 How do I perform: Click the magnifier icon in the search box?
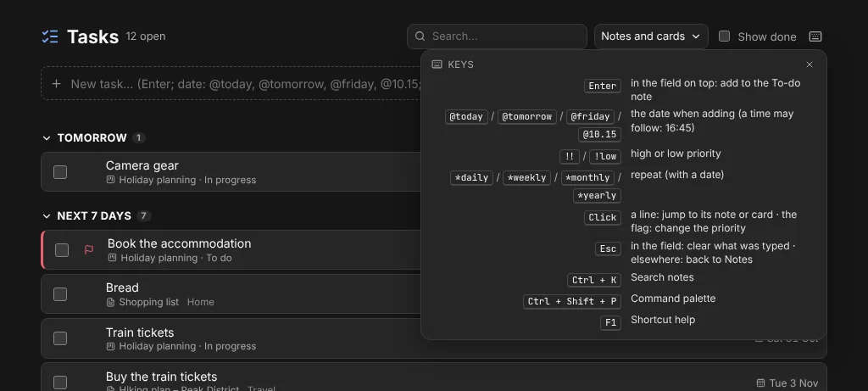(x=420, y=36)
